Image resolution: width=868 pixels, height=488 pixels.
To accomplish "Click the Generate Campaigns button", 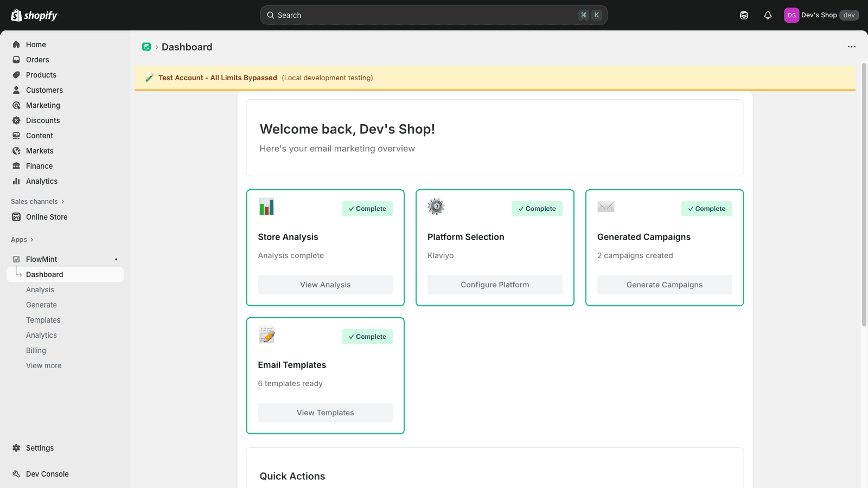I will tap(664, 284).
